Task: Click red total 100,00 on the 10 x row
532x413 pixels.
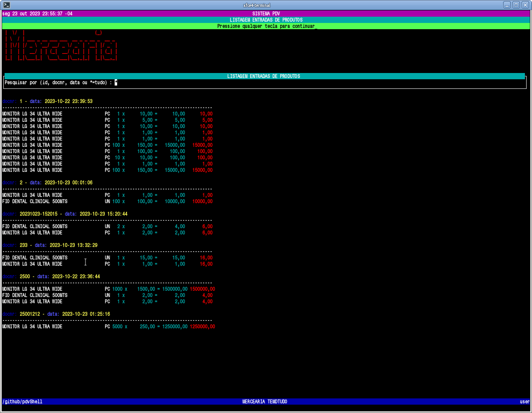Action: click(x=205, y=158)
